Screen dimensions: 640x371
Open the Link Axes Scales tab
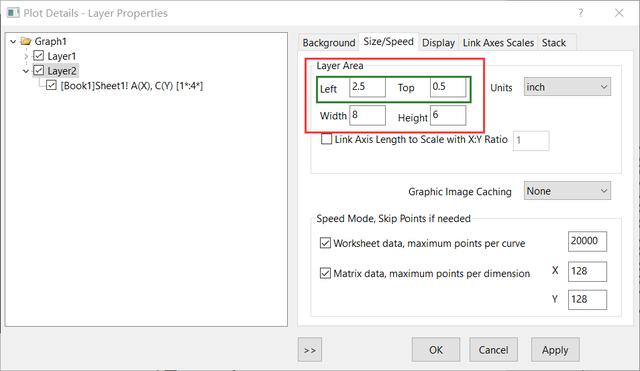tap(498, 42)
